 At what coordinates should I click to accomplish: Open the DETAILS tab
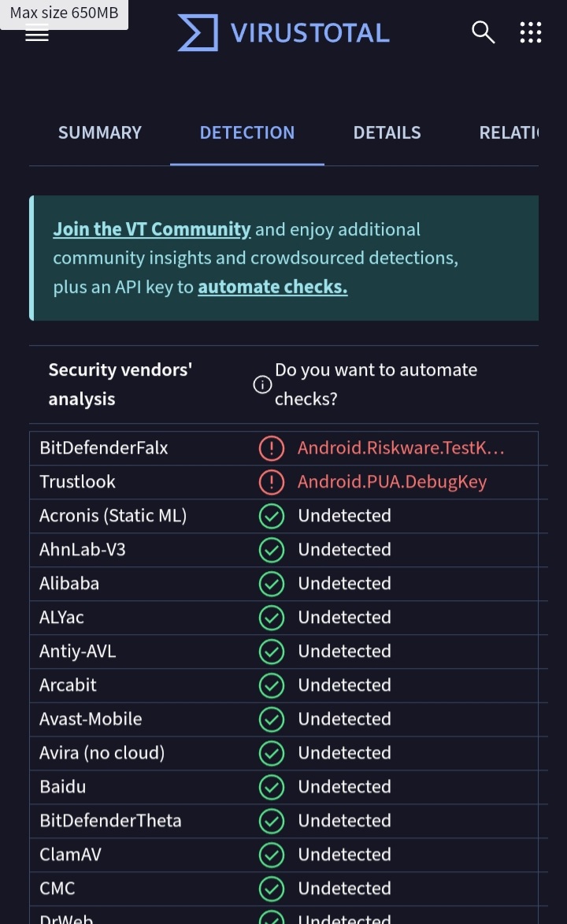point(387,132)
